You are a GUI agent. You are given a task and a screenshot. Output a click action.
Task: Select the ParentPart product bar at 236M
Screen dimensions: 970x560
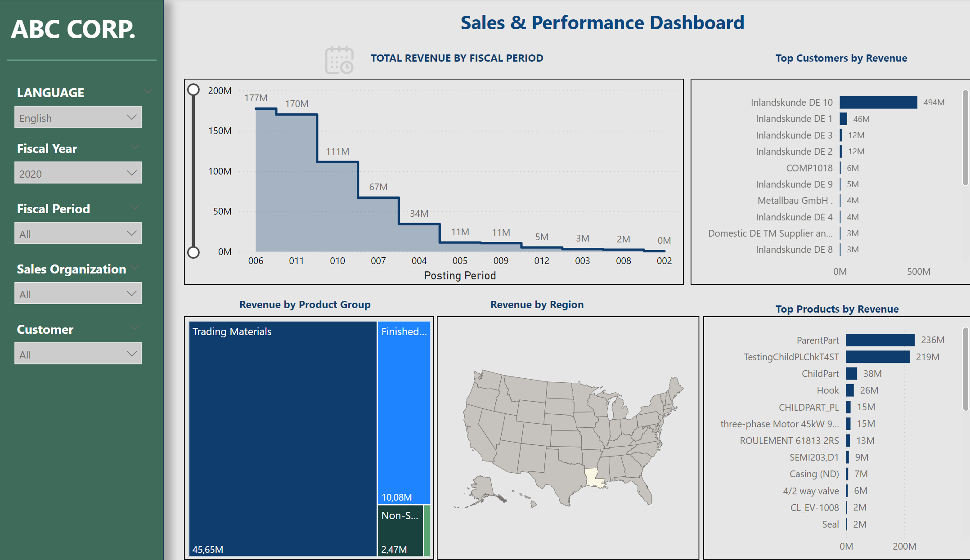(880, 340)
